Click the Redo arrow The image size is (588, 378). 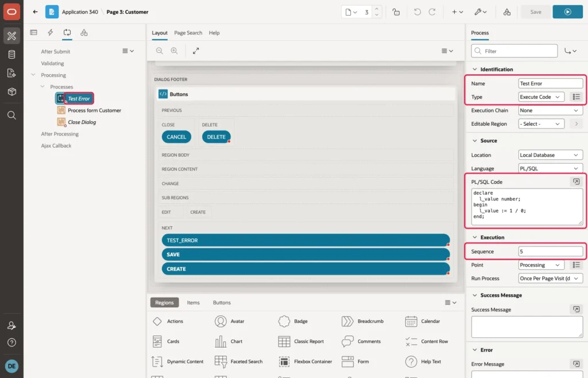[432, 12]
